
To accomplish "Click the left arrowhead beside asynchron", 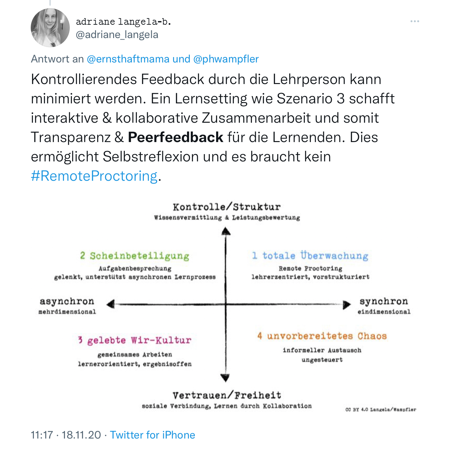I will point(111,304).
